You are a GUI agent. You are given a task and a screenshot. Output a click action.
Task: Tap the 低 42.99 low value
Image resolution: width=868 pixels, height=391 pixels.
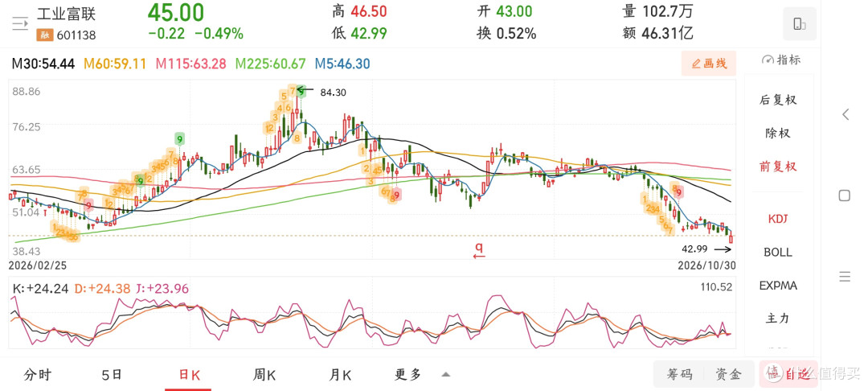[x=359, y=34]
